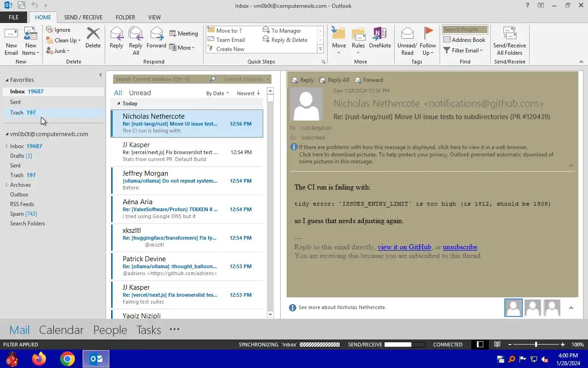Reply with a Meeting
The width and height of the screenshot is (588, 368).
click(183, 34)
